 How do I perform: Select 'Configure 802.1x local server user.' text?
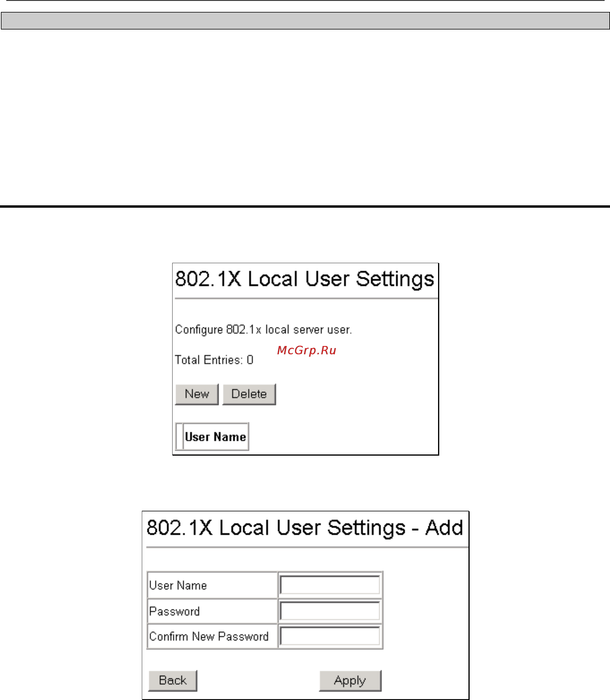click(263, 330)
